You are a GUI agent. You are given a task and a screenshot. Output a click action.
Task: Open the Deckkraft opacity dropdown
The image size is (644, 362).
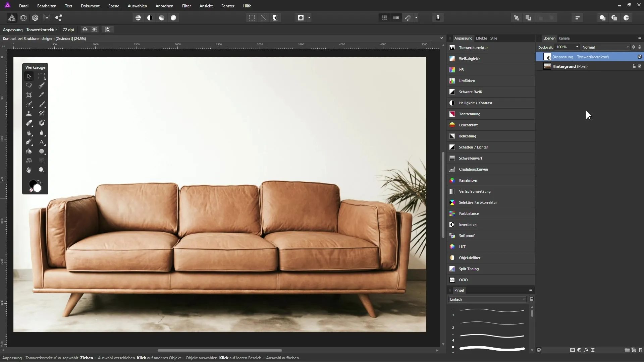pos(577,47)
